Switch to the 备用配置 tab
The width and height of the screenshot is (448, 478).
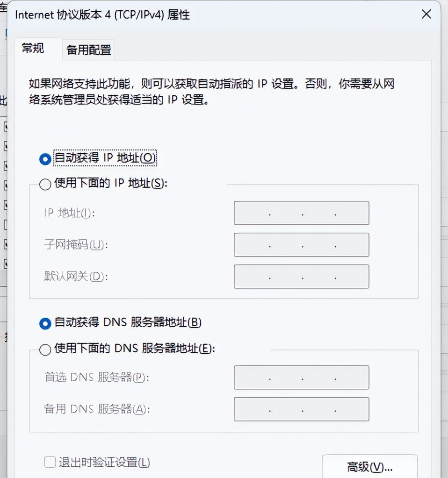coord(88,49)
